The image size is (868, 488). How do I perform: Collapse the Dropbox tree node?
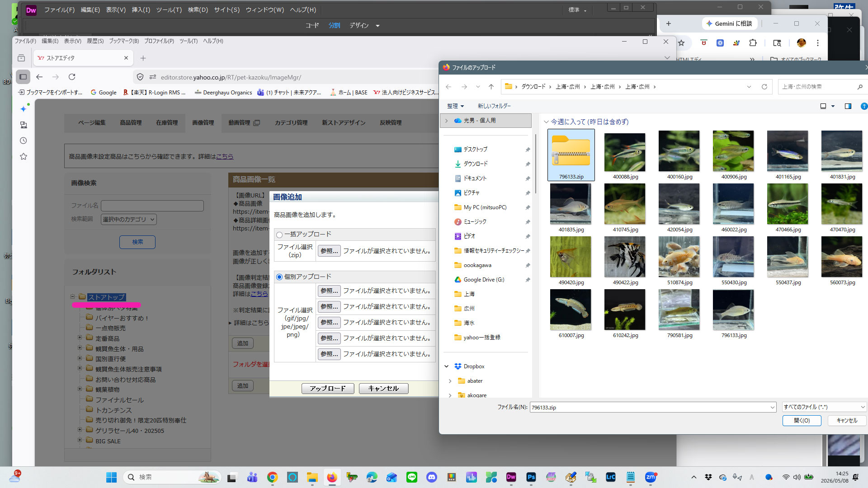[447, 366]
